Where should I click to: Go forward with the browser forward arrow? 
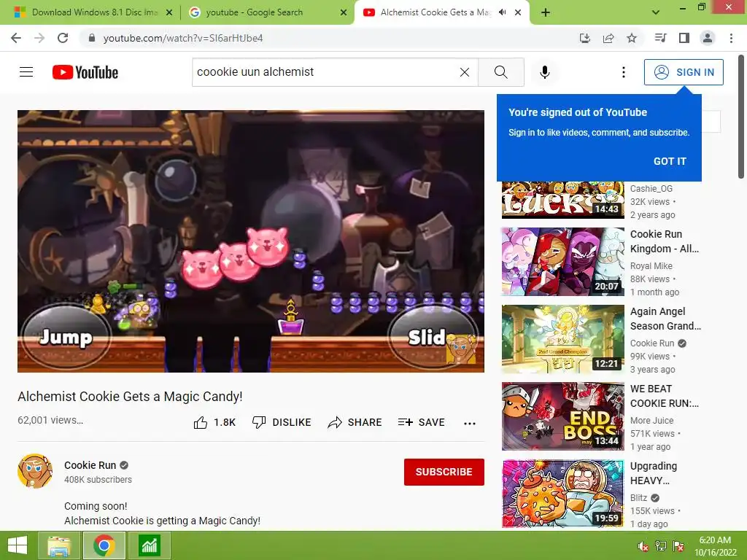[x=39, y=38]
